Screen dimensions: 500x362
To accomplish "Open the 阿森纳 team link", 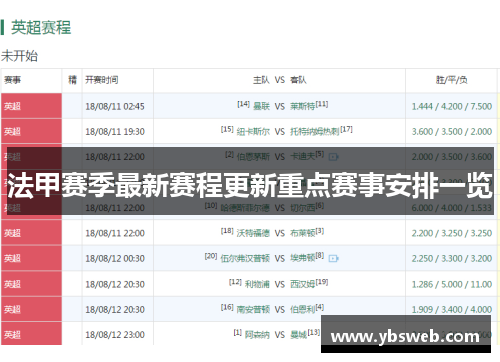I will [257, 335].
